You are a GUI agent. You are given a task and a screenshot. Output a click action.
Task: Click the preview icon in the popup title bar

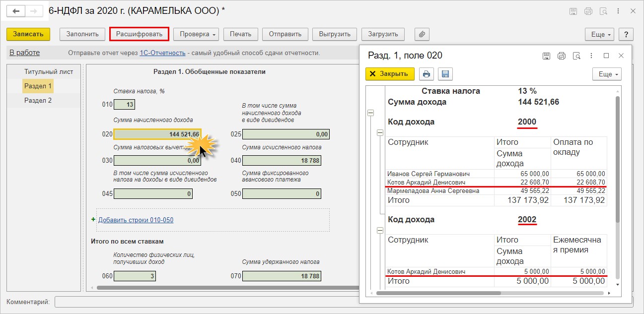pos(576,56)
